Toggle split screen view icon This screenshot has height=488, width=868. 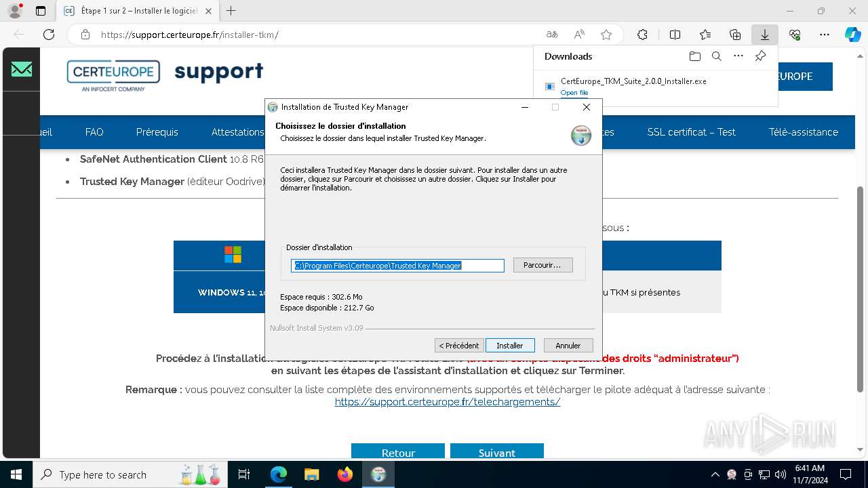point(675,35)
